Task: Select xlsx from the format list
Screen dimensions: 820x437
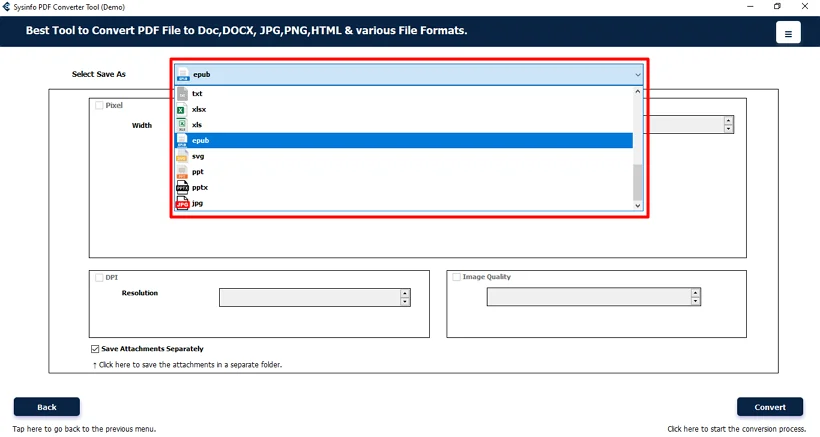Action: [x=403, y=109]
